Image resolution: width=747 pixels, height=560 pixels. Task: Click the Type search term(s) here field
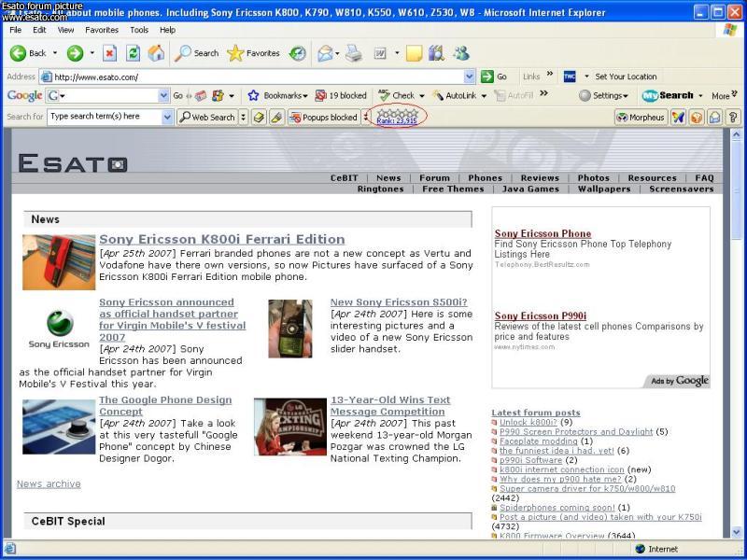105,117
